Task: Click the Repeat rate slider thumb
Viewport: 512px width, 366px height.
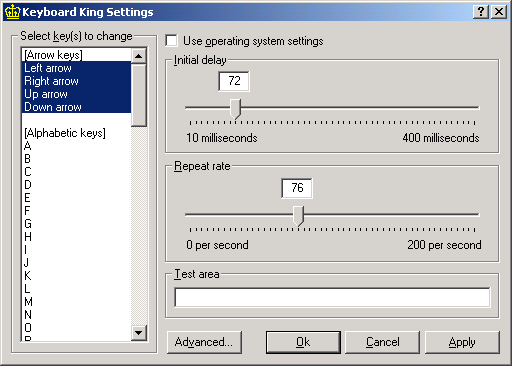Action: coord(298,216)
